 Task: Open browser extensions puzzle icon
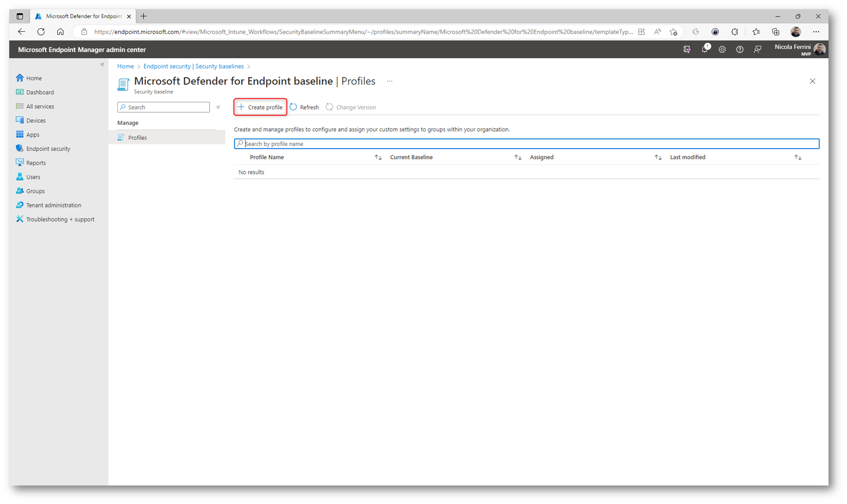735,32
